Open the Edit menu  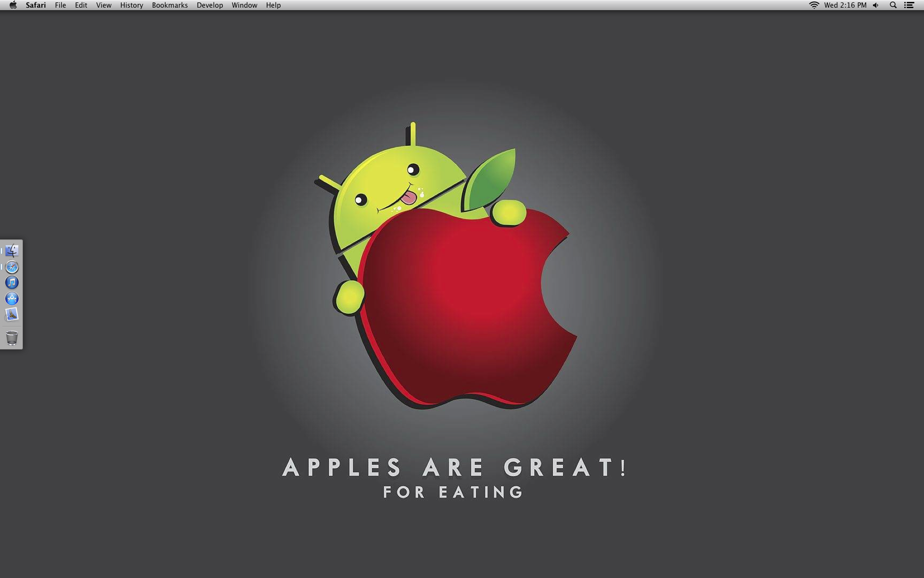coord(81,5)
